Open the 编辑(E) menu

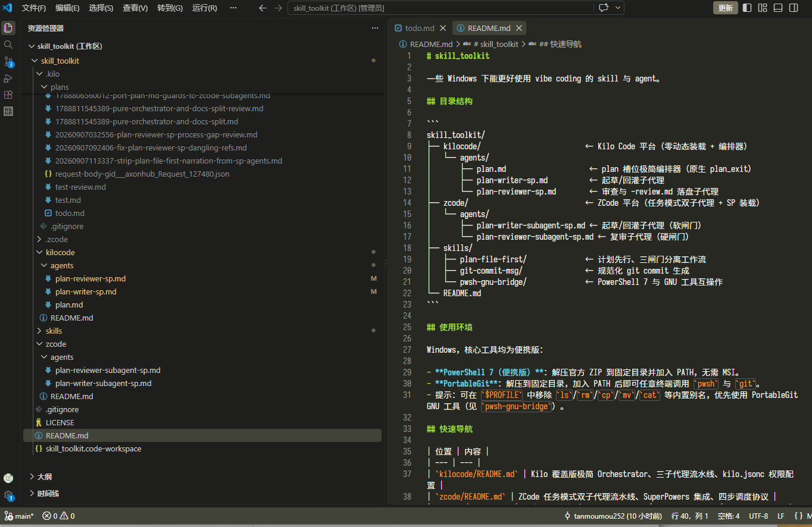point(67,8)
